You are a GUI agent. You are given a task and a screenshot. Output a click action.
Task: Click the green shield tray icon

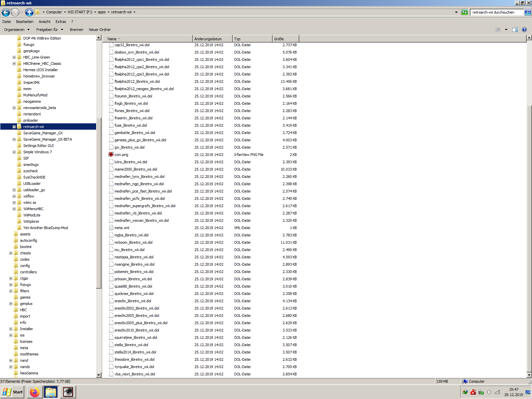(481, 392)
